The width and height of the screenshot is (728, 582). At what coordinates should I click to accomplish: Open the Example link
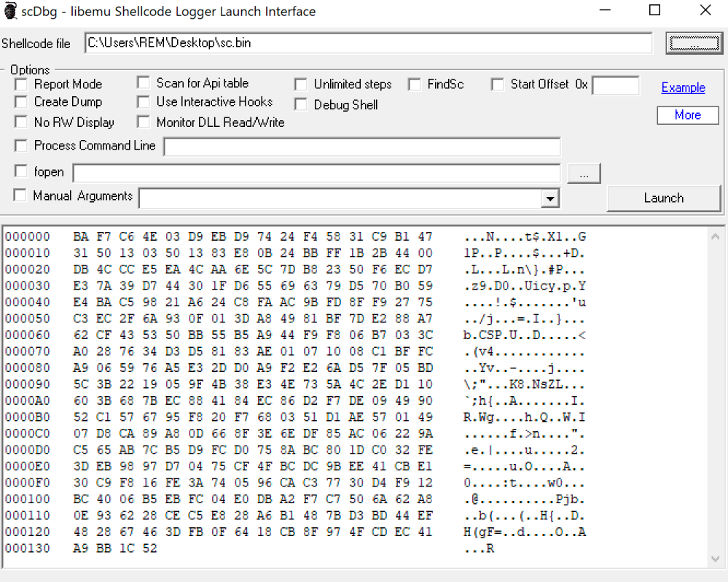click(x=683, y=88)
